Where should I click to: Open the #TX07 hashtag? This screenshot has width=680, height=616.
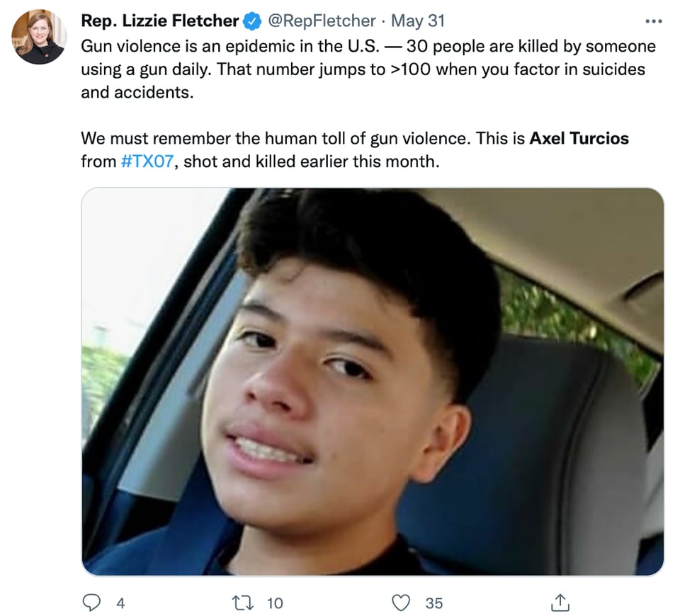coord(147,161)
